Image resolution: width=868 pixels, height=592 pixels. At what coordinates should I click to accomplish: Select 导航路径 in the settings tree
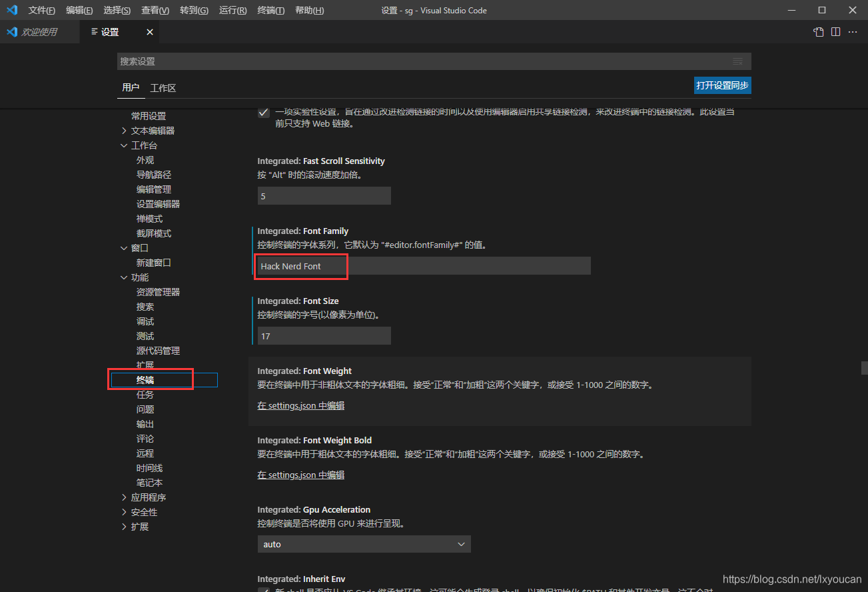pos(154,175)
